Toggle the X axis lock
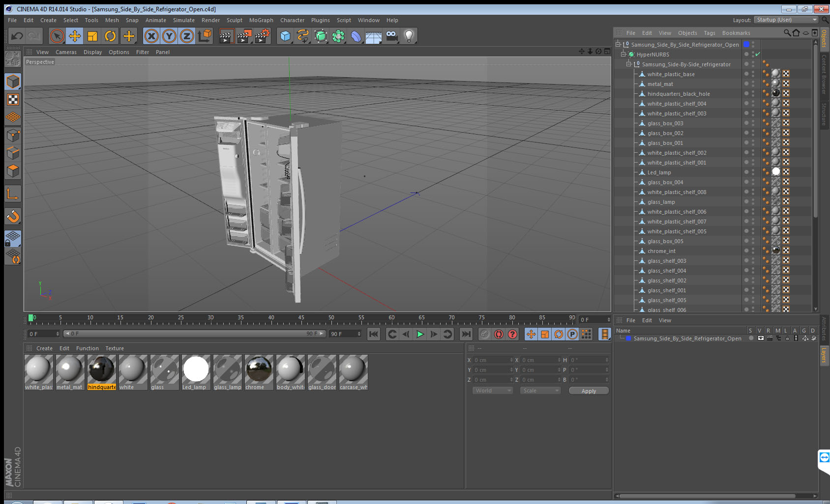 [151, 36]
